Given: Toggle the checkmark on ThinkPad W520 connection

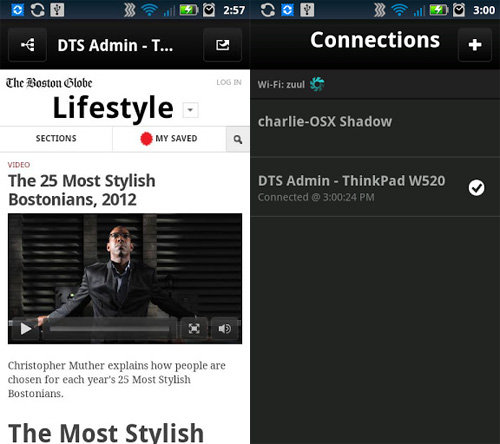Looking at the screenshot, I should (476, 188).
